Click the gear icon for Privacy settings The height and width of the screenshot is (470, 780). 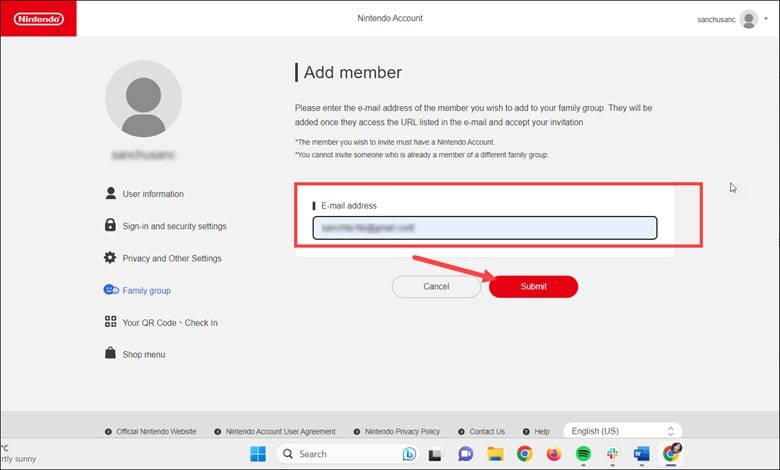110,258
